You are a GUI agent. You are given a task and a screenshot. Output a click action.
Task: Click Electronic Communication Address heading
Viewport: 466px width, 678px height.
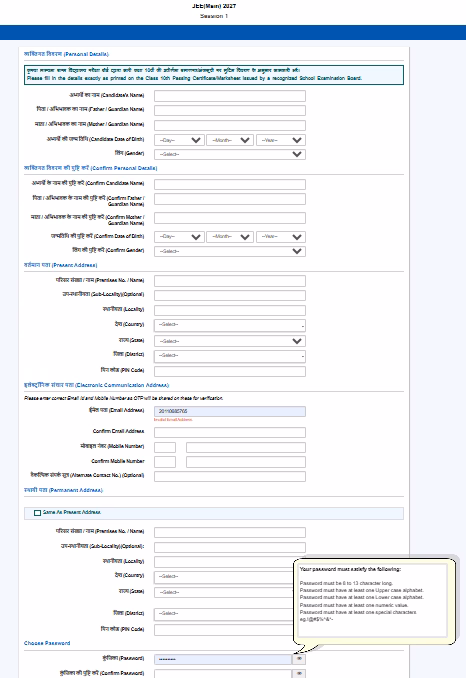96,385
